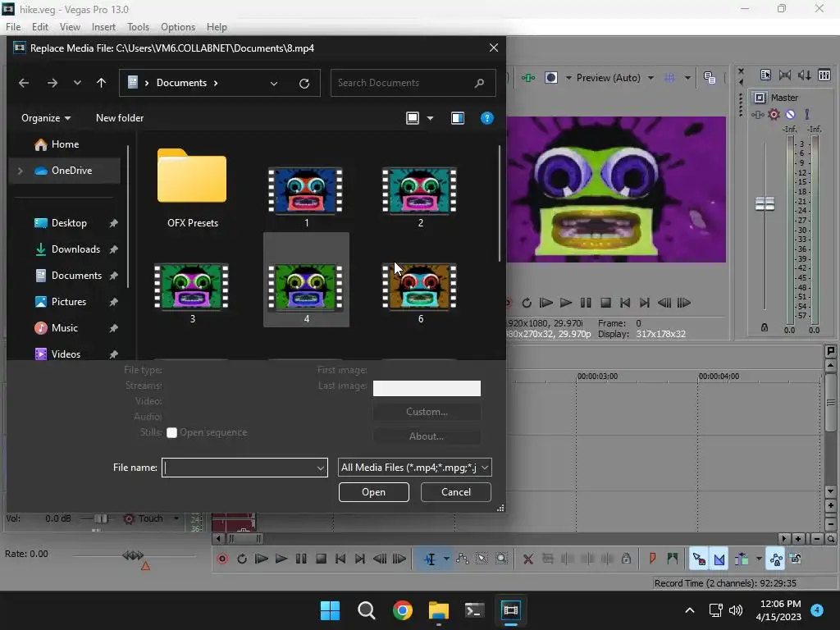Open the view options dropdown arrow
Image resolution: width=840 pixels, height=630 pixels.
[430, 118]
